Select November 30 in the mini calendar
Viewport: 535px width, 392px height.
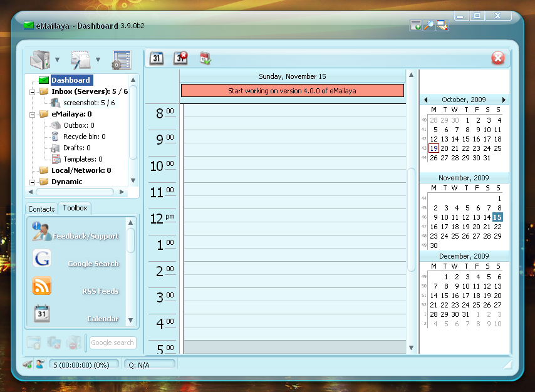(434, 245)
